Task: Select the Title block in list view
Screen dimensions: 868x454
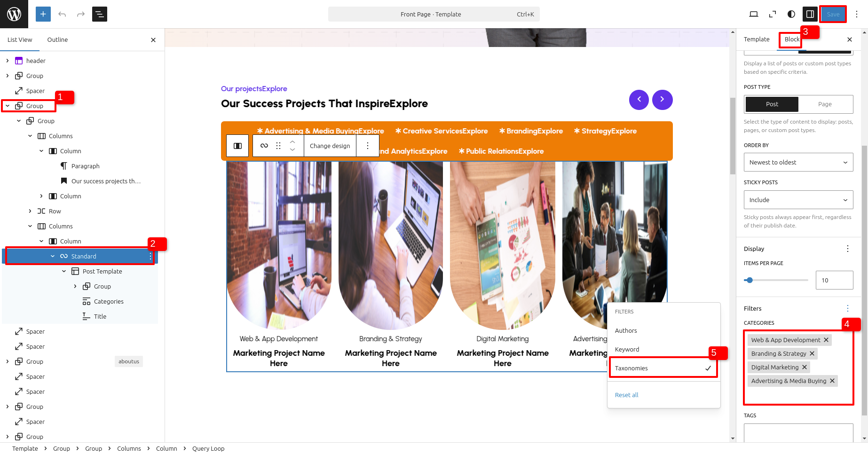Action: 100,316
